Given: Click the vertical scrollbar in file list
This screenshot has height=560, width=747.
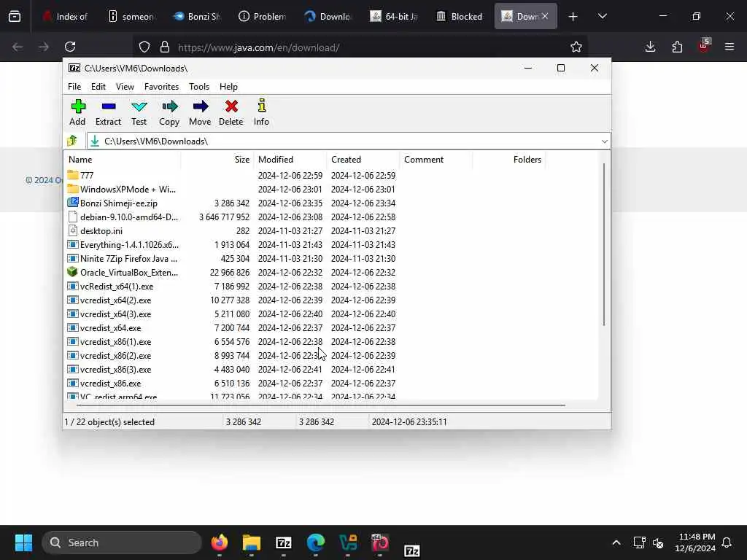Looking at the screenshot, I should pyautogui.click(x=604, y=245).
